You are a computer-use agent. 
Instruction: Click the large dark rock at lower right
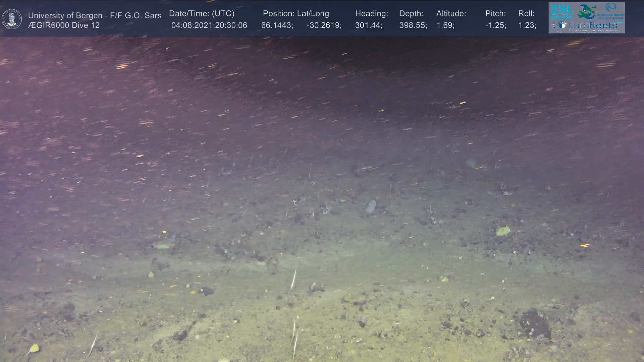534,323
